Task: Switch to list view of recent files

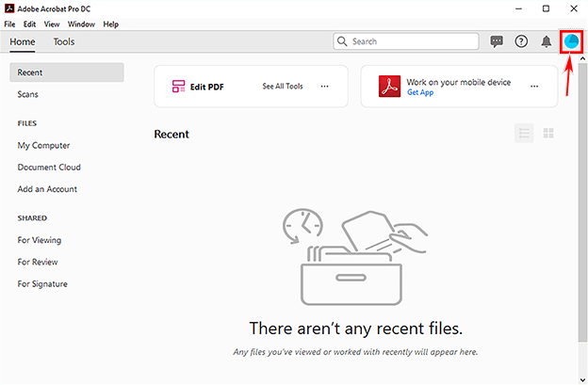Action: click(x=524, y=134)
